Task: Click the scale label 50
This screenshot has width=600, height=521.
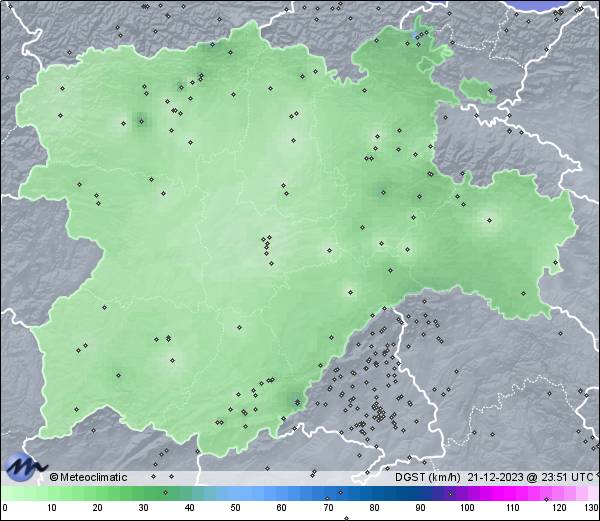Action: click(236, 508)
